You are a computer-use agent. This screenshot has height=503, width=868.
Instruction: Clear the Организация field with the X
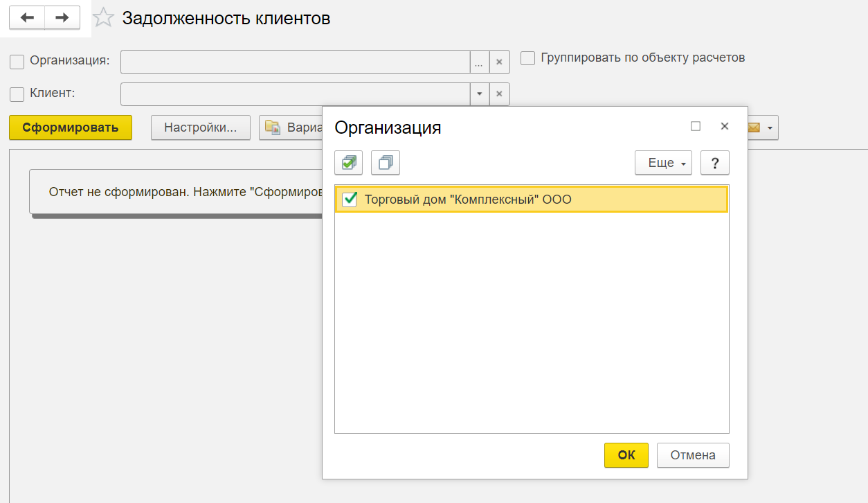pyautogui.click(x=499, y=62)
